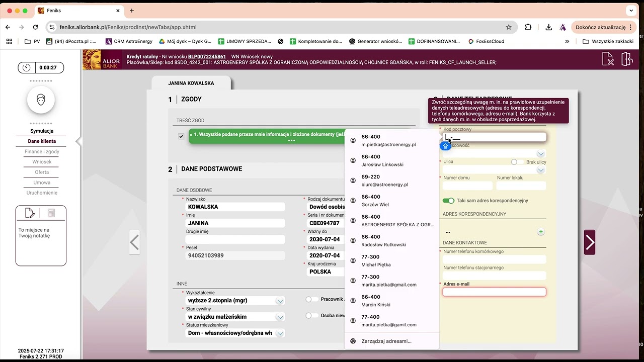644x362 pixels.
Task: Open the FoxEssCloud bookmark
Action: pyautogui.click(x=486, y=41)
